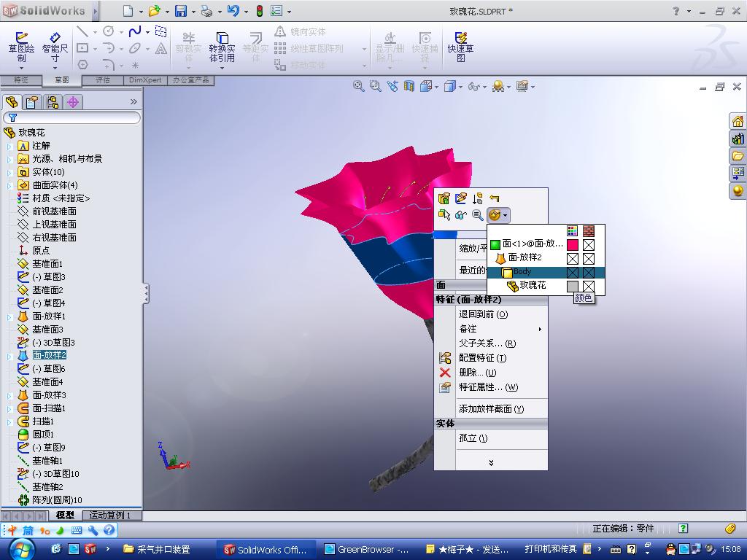Select 阵列(圆周)10 in the feature tree

pyautogui.click(x=57, y=500)
